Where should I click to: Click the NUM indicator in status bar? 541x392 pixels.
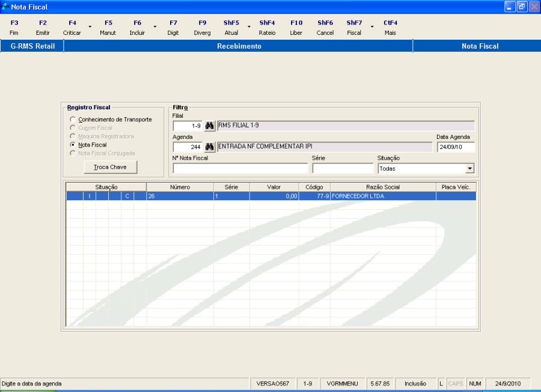pos(475,384)
